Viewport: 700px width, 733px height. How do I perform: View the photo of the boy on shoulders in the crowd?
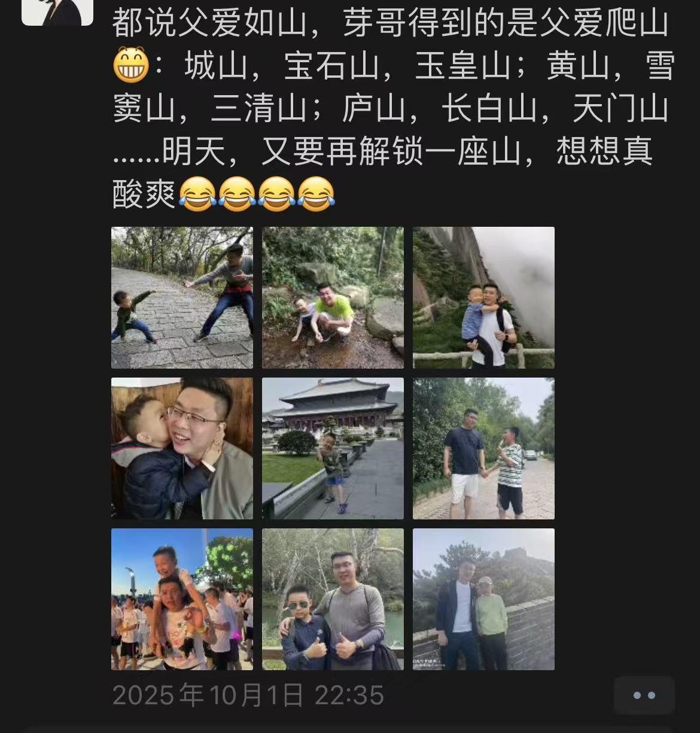(182, 599)
